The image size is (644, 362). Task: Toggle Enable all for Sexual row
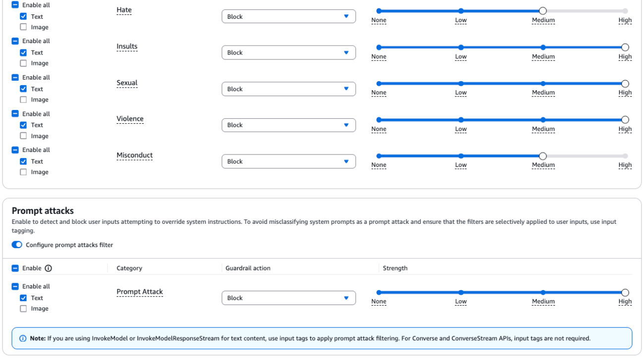pos(15,77)
